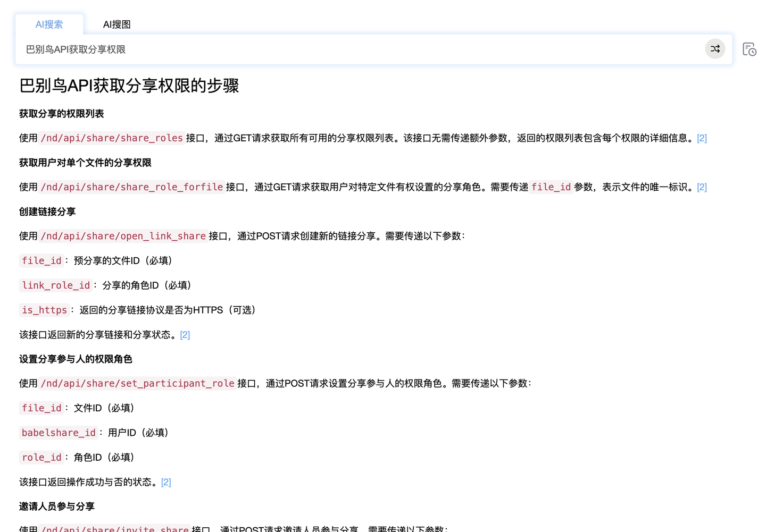Viewport: 766px width, 532px height.
Task: Click the heading 巴别鸟API获取分享权限的步骤
Action: (x=129, y=86)
